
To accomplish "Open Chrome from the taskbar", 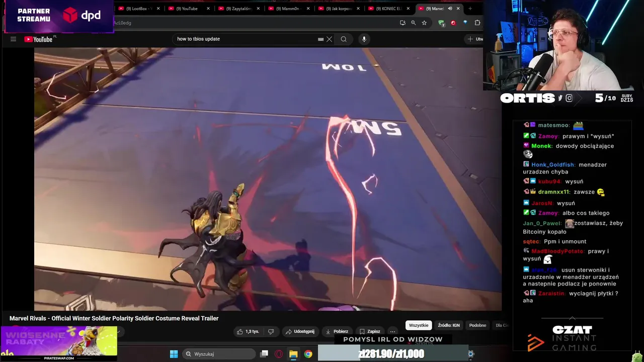I will tap(308, 354).
